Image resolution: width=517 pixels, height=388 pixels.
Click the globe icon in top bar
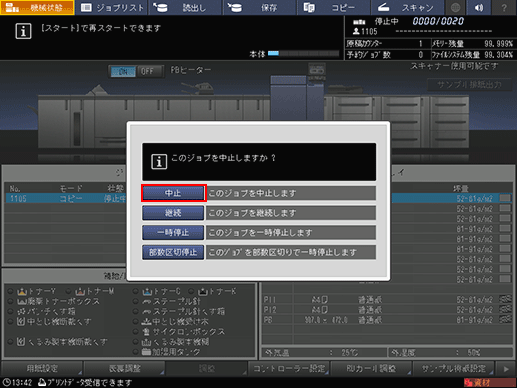455,7
